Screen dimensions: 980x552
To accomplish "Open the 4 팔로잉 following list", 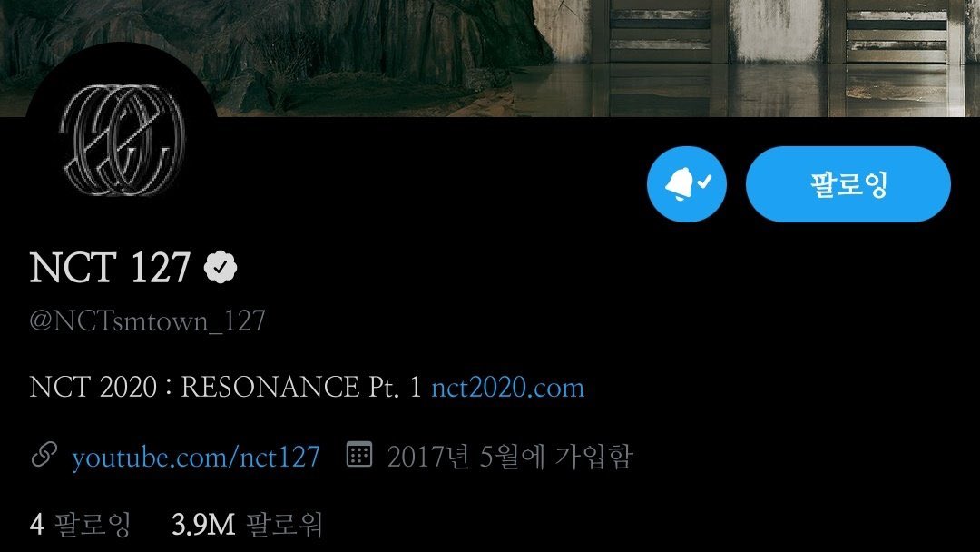I will [80, 524].
